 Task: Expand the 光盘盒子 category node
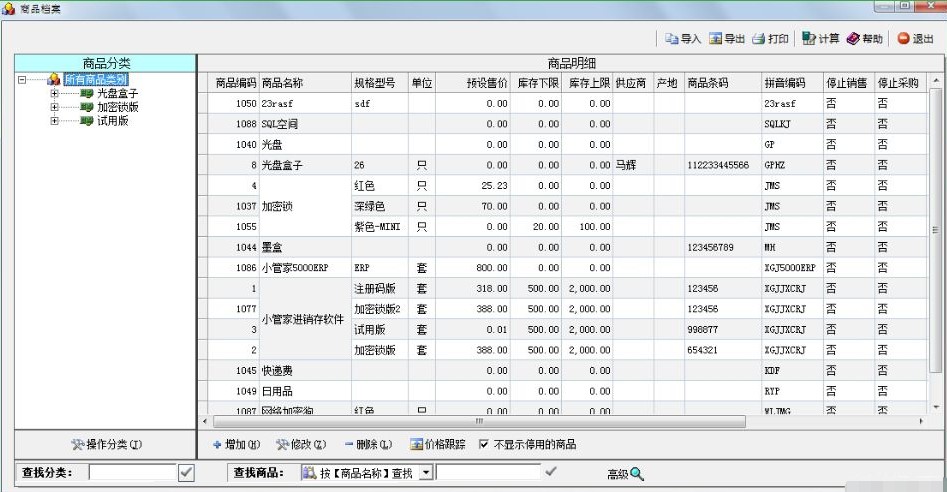(55, 93)
